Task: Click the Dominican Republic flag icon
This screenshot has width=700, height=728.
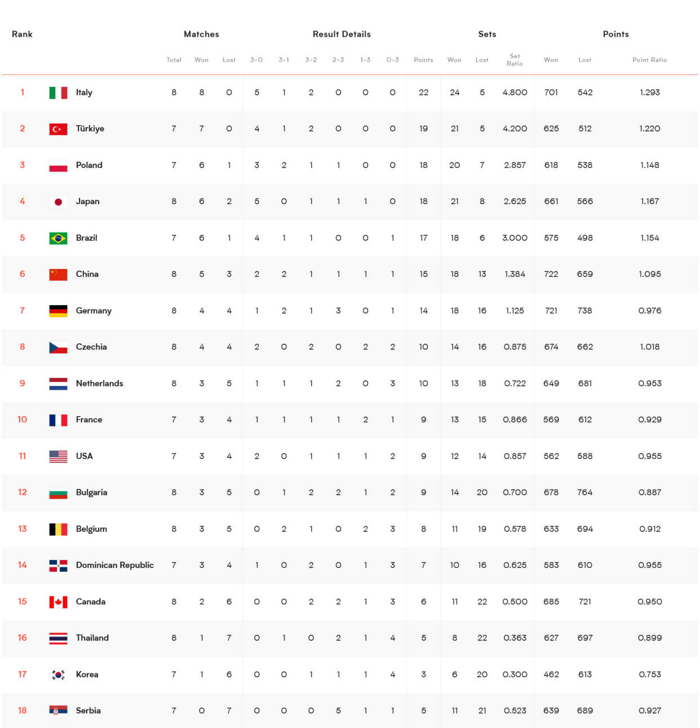Action: (58, 566)
